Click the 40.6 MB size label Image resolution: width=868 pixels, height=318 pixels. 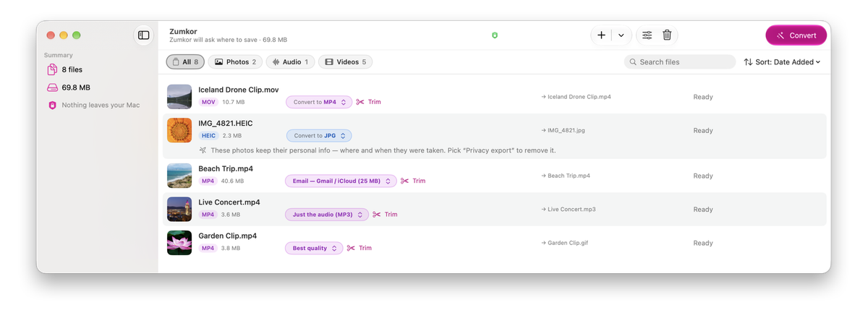(233, 181)
